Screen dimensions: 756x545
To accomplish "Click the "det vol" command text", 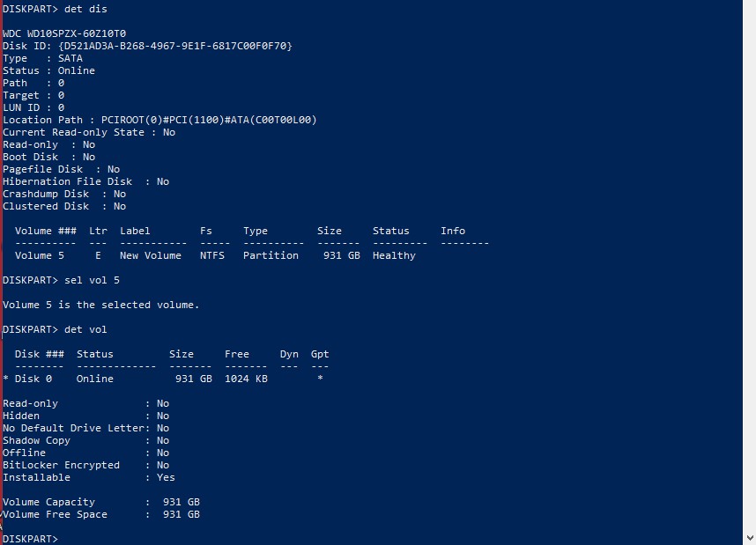I will pyautogui.click(x=86, y=329).
